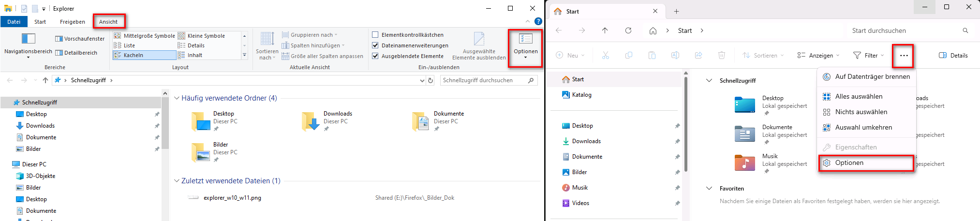Image resolution: width=980 pixels, height=221 pixels.
Task: Expand the Anzeigen dropdown
Action: [x=818, y=56]
